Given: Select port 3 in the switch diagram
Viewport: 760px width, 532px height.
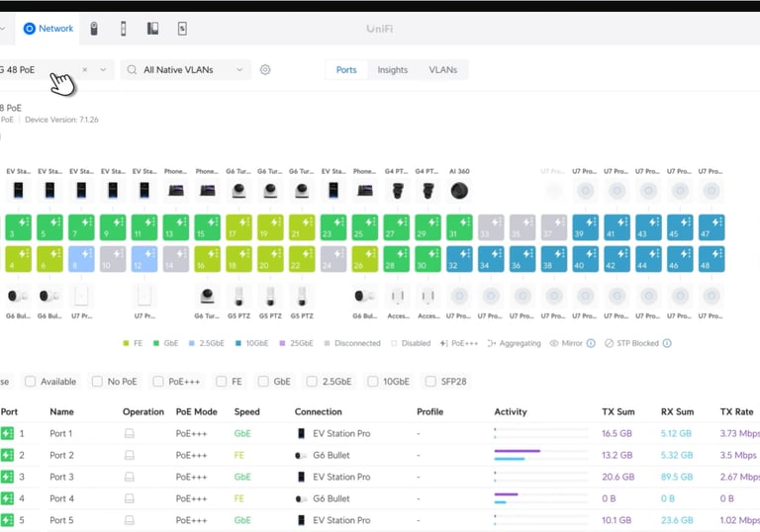Looking at the screenshot, I should tap(19, 227).
